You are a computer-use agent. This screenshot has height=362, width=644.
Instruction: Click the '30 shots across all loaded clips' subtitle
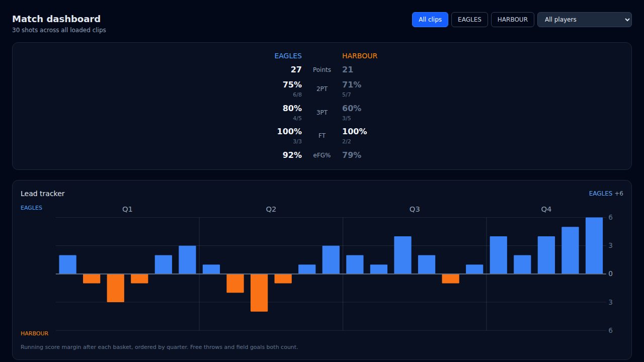point(59,30)
